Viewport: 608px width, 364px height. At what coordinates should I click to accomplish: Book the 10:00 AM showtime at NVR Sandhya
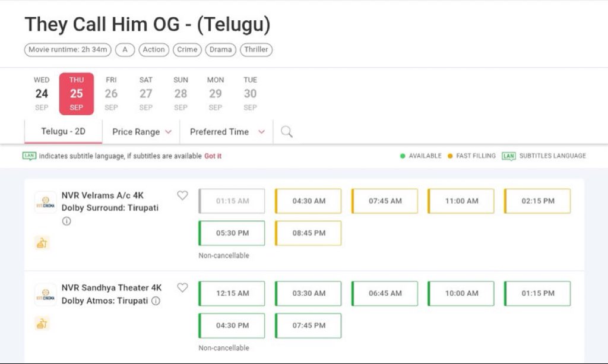[x=461, y=293]
